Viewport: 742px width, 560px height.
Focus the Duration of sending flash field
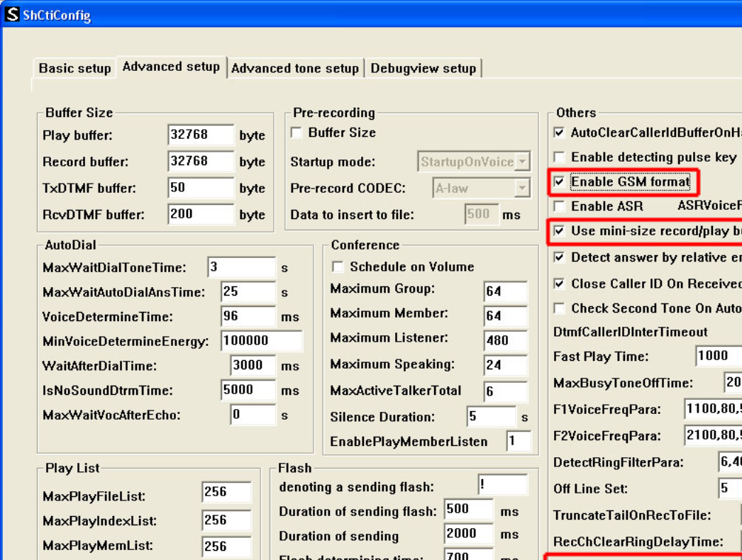468,510
